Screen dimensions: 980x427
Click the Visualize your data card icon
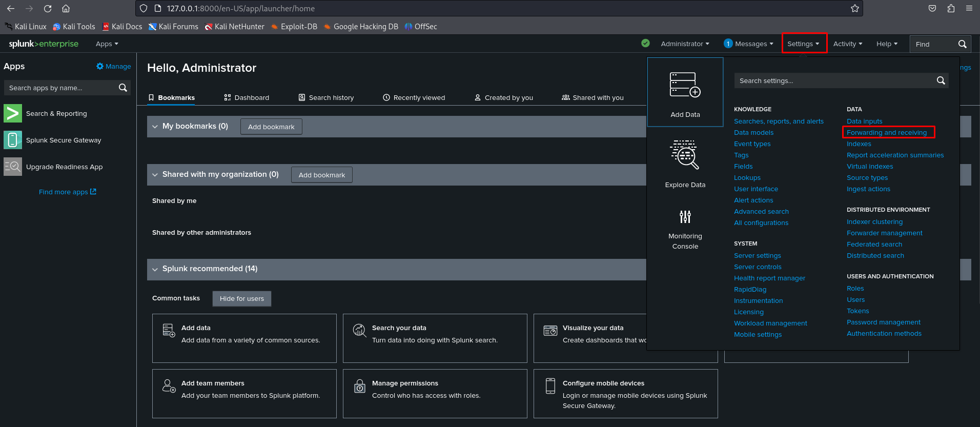click(550, 331)
